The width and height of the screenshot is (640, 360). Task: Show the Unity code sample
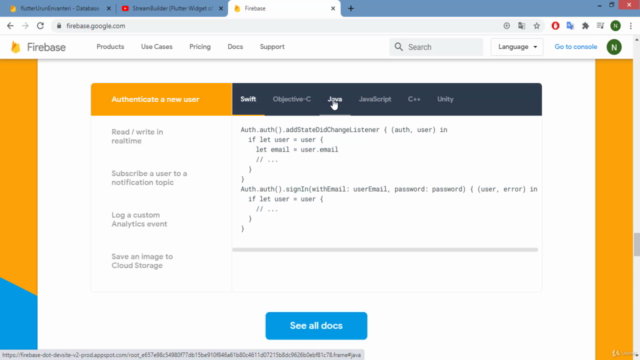(x=445, y=99)
